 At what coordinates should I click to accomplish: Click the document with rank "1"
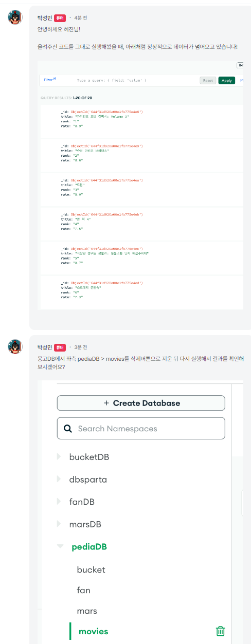pos(141,121)
